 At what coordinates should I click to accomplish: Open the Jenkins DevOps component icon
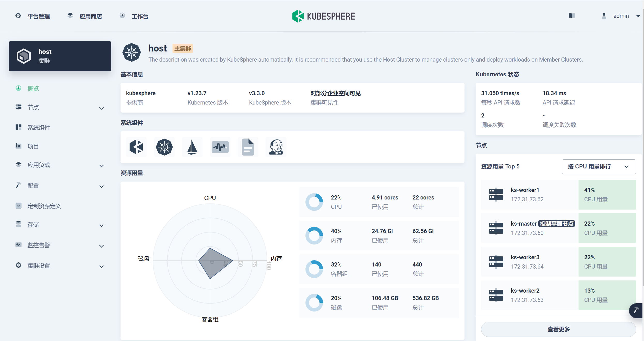point(276,147)
